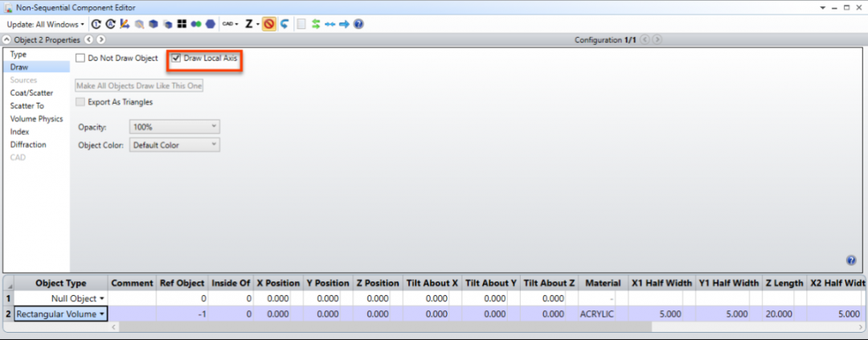Enable the Do Not Draw Object checkbox

pyautogui.click(x=80, y=58)
